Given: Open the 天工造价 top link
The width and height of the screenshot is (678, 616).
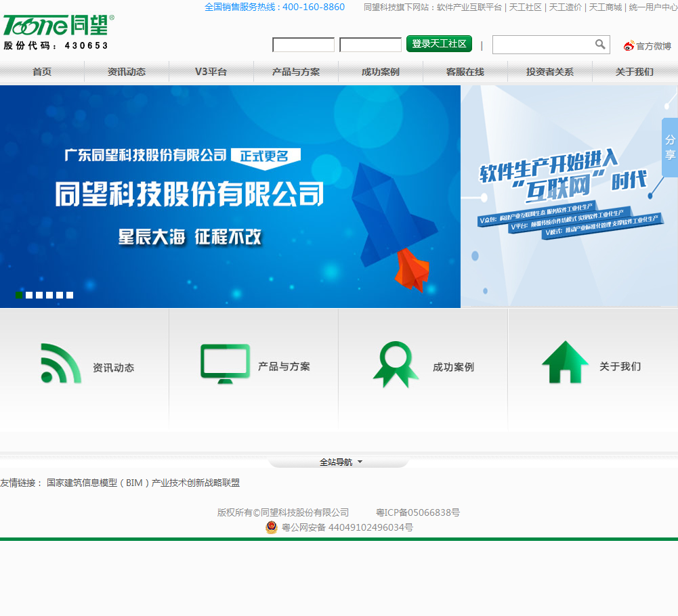Looking at the screenshot, I should 565,7.
